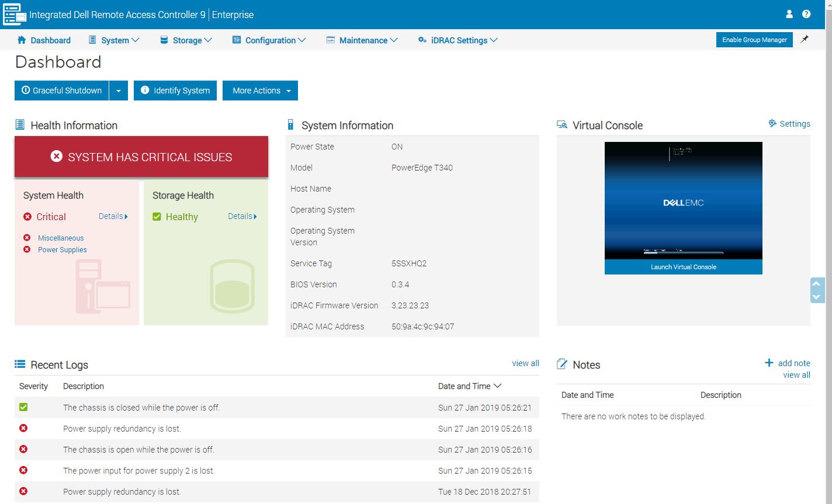Click the Virtual Console preview thumbnail
Screen dimensions: 832x504
click(683, 200)
